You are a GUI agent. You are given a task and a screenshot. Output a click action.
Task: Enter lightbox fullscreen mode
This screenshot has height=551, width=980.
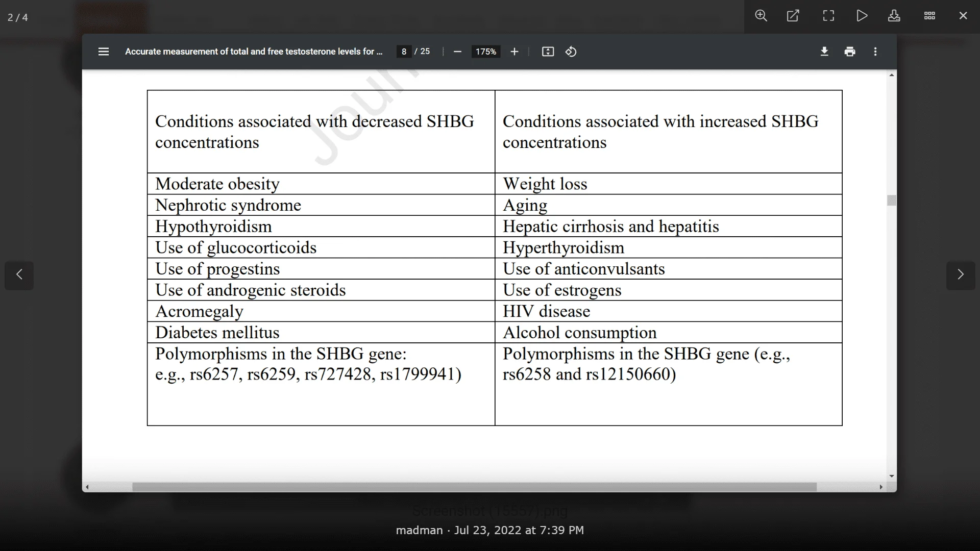click(x=828, y=16)
